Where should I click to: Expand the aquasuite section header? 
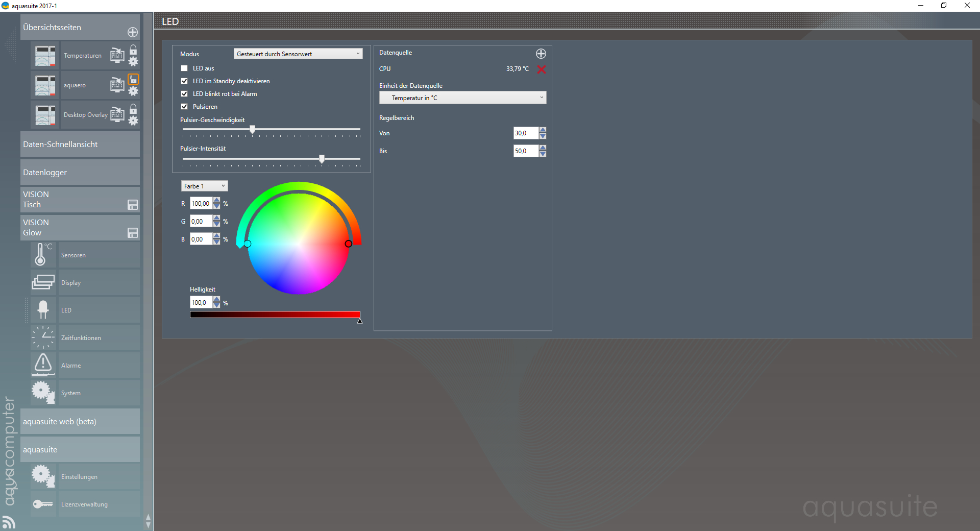80,450
